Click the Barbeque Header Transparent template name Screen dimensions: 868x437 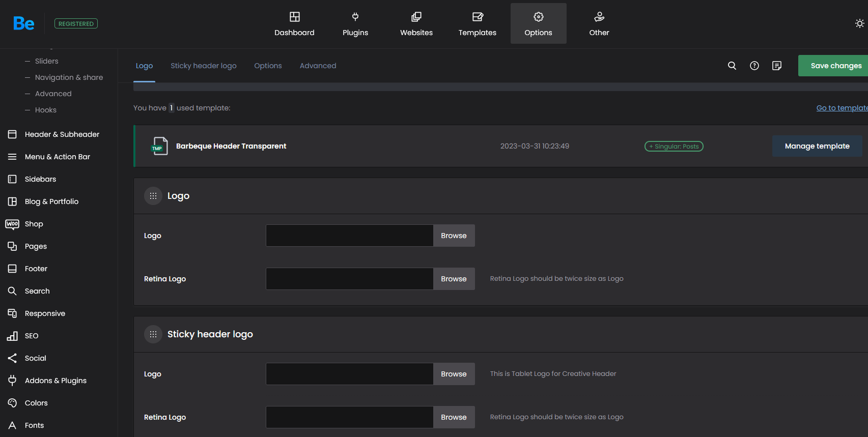(231, 146)
